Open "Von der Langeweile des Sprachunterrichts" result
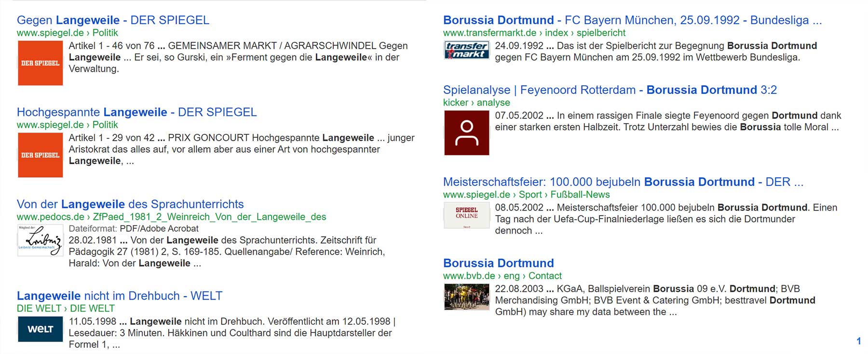Screen dimensions: 868x354 coord(130,204)
